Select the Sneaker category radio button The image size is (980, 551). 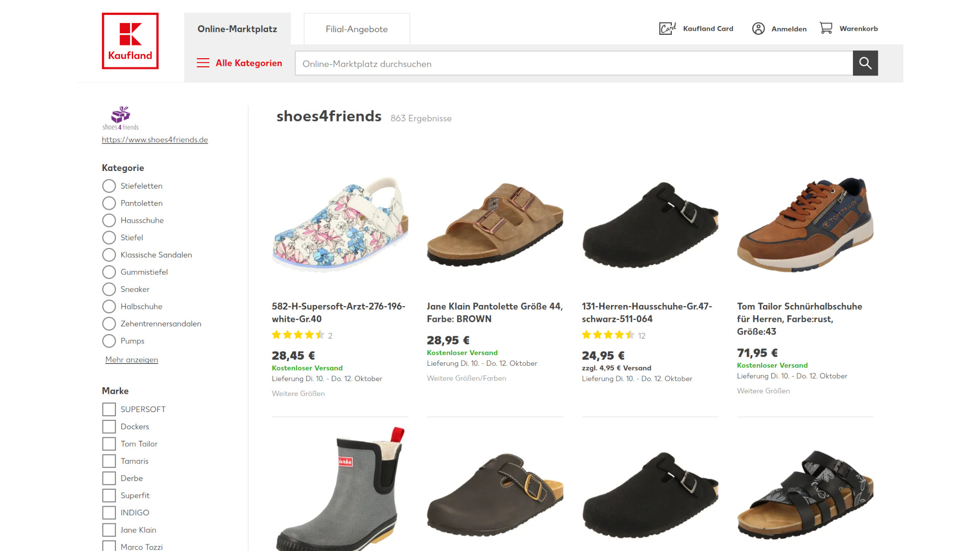point(109,289)
